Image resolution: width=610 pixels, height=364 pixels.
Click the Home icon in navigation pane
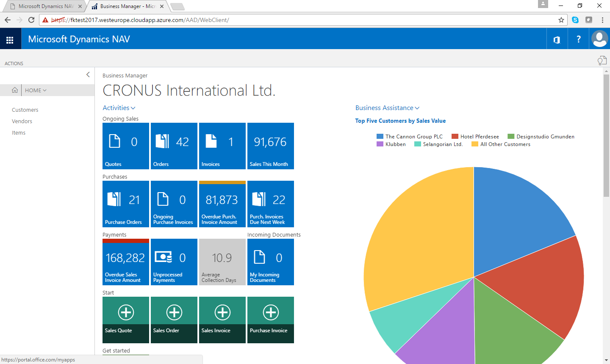tap(15, 90)
